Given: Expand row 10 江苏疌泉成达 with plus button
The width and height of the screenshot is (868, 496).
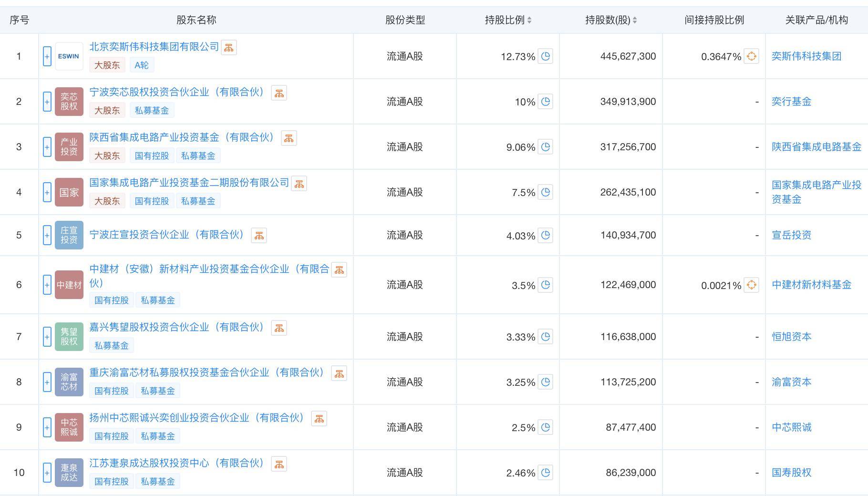Looking at the screenshot, I should click(x=47, y=473).
